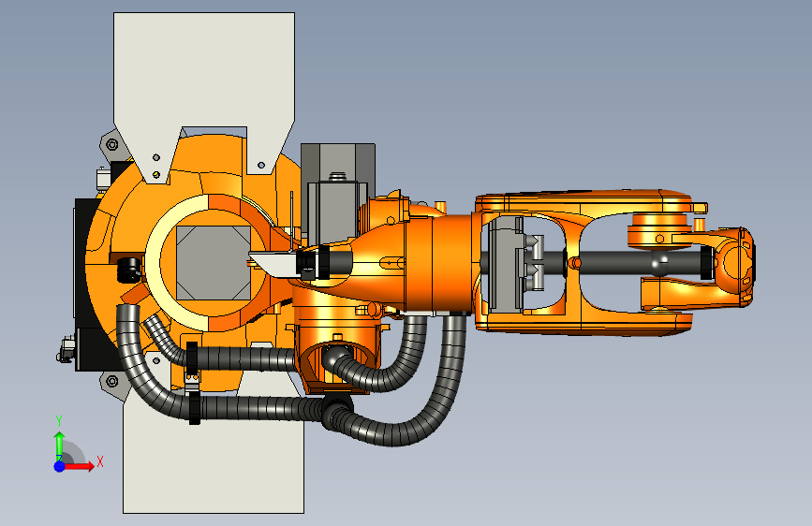Select the gray motor housing block
This screenshot has width=812, height=526.
[338, 192]
